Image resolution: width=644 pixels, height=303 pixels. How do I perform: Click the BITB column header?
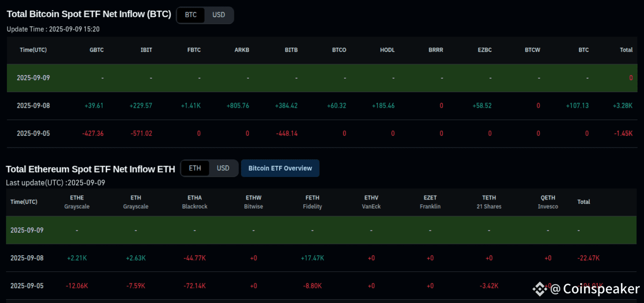(291, 50)
